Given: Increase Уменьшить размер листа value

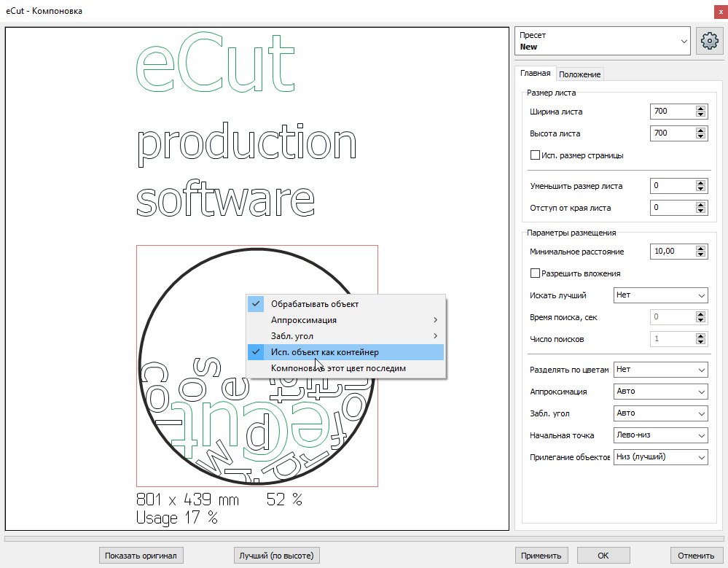Looking at the screenshot, I should coord(700,183).
